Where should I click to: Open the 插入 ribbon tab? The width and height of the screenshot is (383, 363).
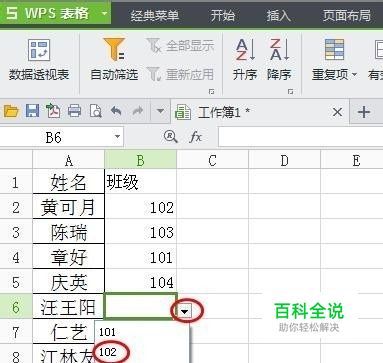pyautogui.click(x=279, y=15)
